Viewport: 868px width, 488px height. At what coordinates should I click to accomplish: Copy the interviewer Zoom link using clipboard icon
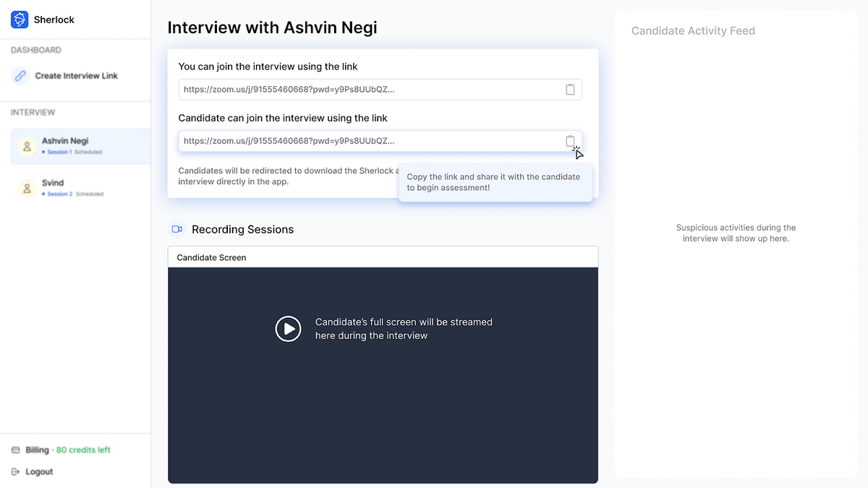[x=570, y=89]
